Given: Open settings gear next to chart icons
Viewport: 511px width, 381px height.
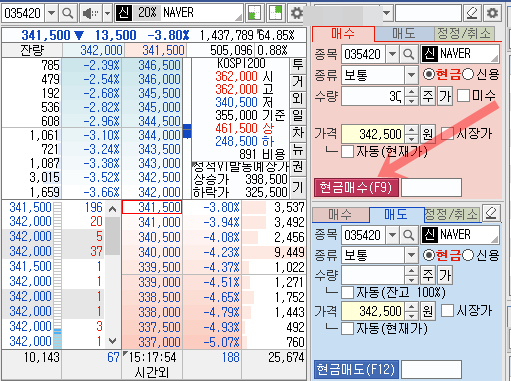Looking at the screenshot, I should [296, 13].
